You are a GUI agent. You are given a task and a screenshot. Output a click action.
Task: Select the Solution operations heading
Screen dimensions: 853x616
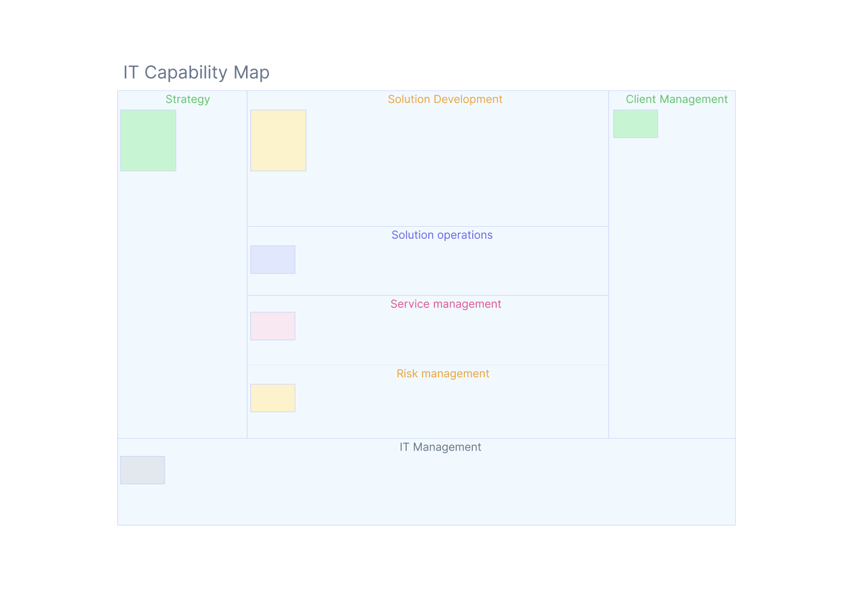[442, 235]
